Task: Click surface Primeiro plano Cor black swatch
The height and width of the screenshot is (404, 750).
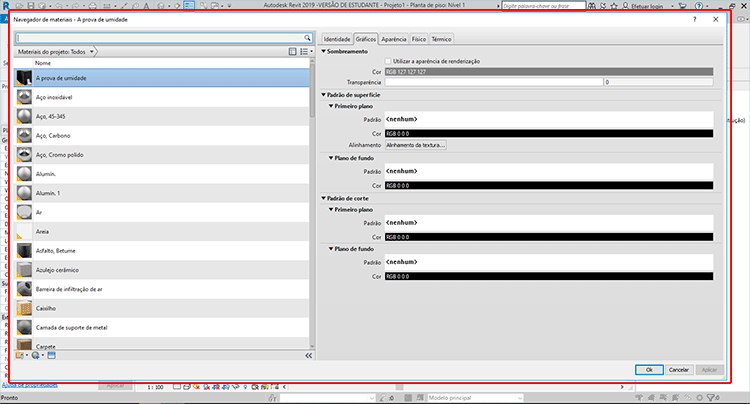Action: click(x=549, y=133)
